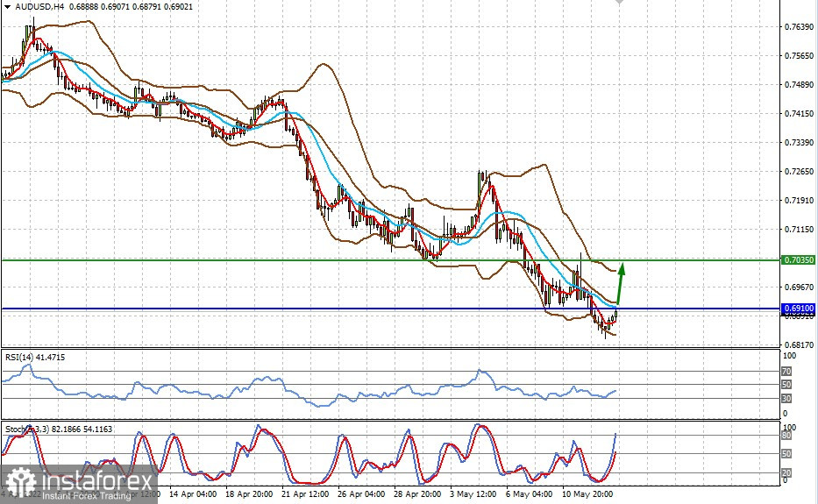
Task: Click the RSI(14) 41.4715 indicator label
Action: pos(35,358)
